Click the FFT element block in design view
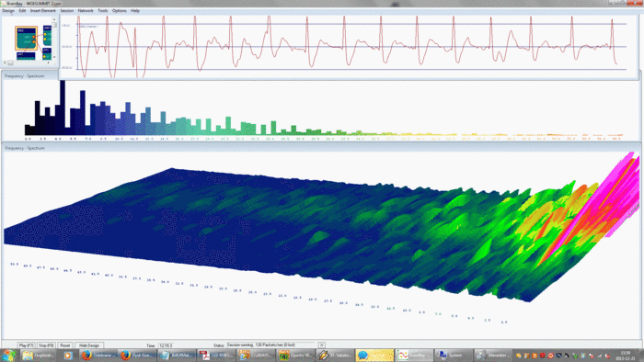Screen dimensions: 644x362 tap(26, 56)
